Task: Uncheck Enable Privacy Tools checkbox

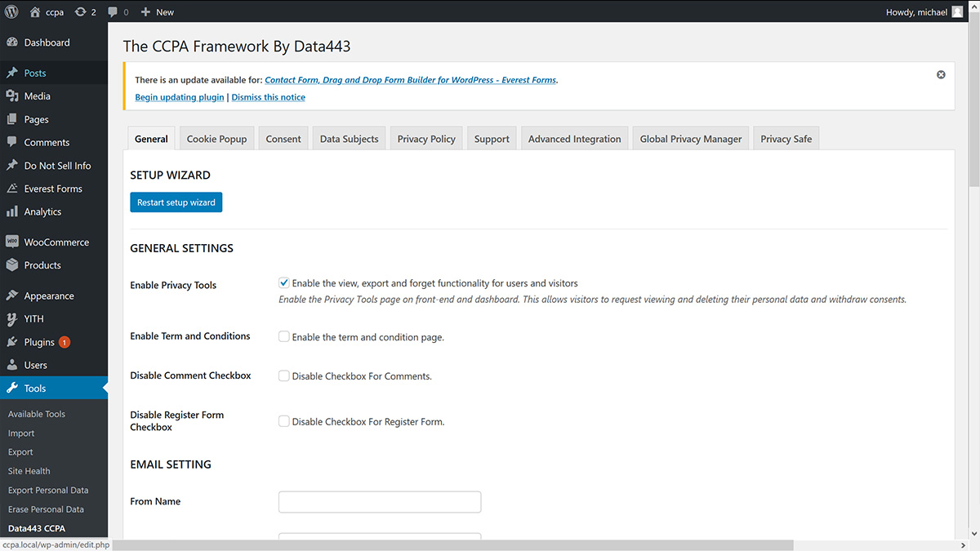Action: tap(284, 282)
